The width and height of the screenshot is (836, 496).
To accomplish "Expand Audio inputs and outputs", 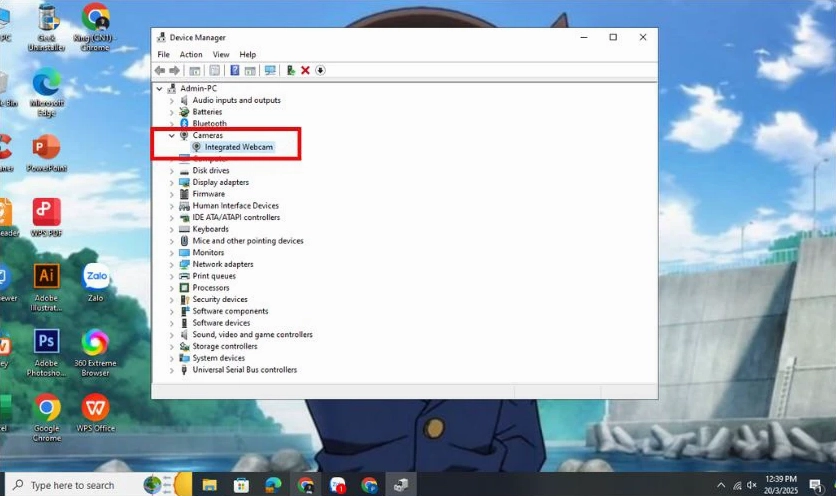I will tap(172, 100).
